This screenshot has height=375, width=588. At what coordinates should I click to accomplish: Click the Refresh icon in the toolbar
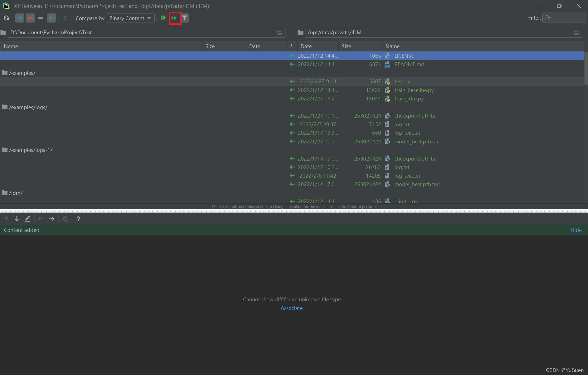pos(6,18)
